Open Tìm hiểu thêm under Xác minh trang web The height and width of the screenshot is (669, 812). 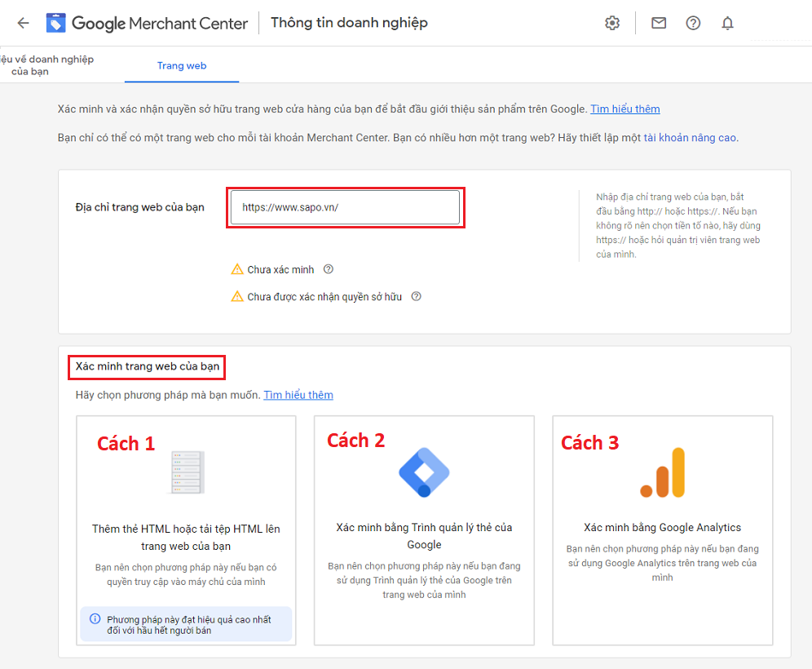(298, 394)
